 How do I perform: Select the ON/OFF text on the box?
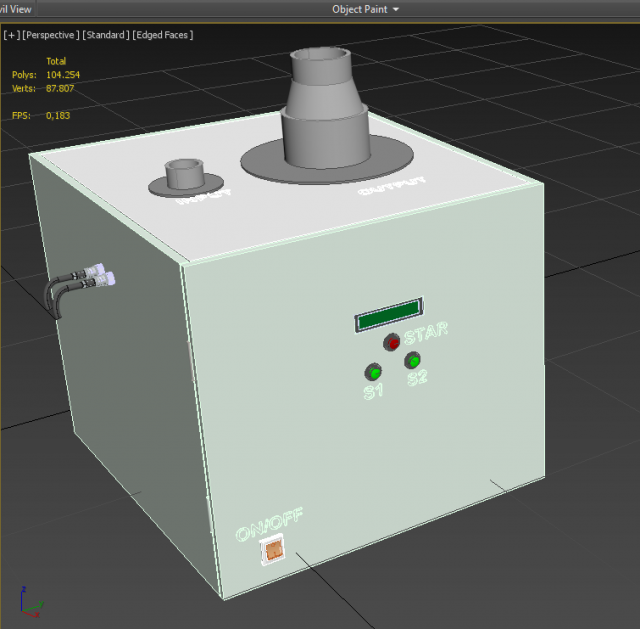(269, 524)
